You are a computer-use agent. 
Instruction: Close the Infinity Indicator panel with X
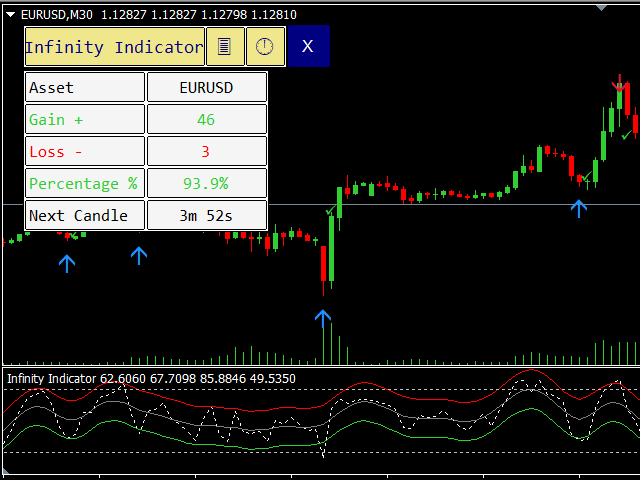[308, 47]
